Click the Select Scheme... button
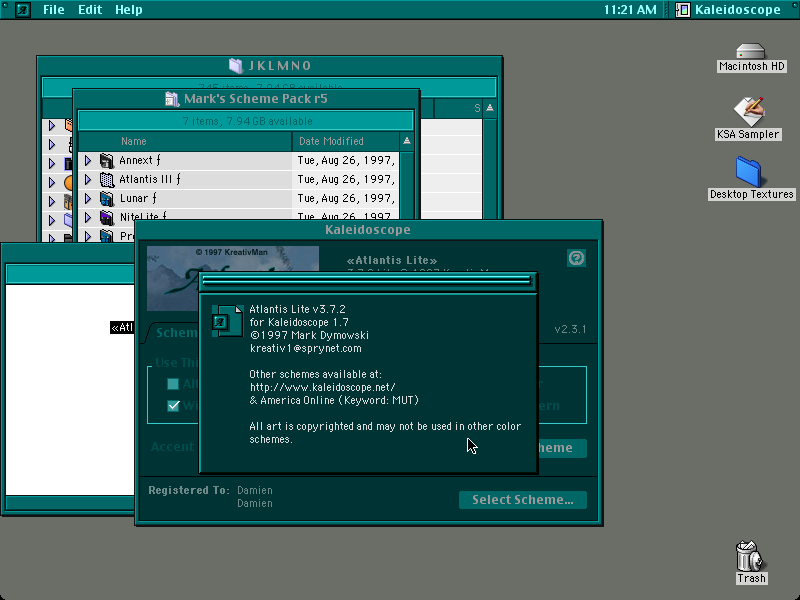Viewport: 800px width, 600px height. (x=523, y=500)
